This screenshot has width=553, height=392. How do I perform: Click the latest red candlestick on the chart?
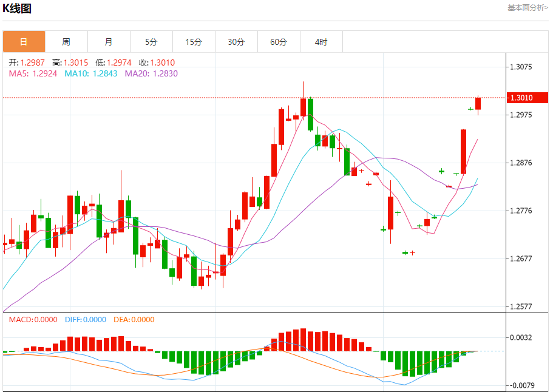click(x=478, y=104)
